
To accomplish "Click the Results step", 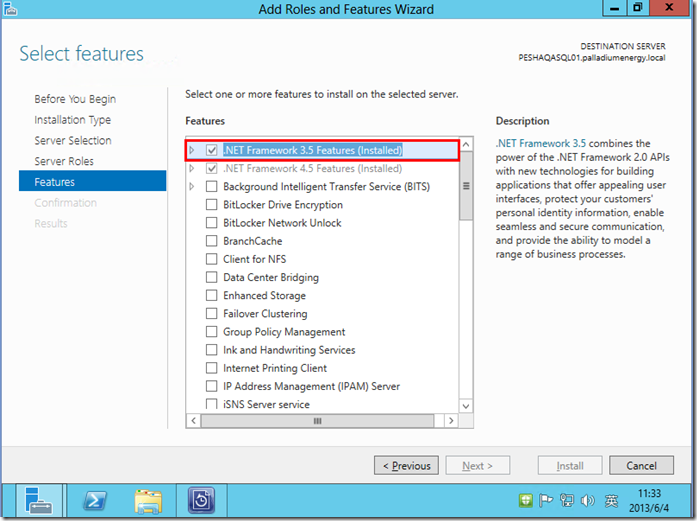I will (51, 223).
